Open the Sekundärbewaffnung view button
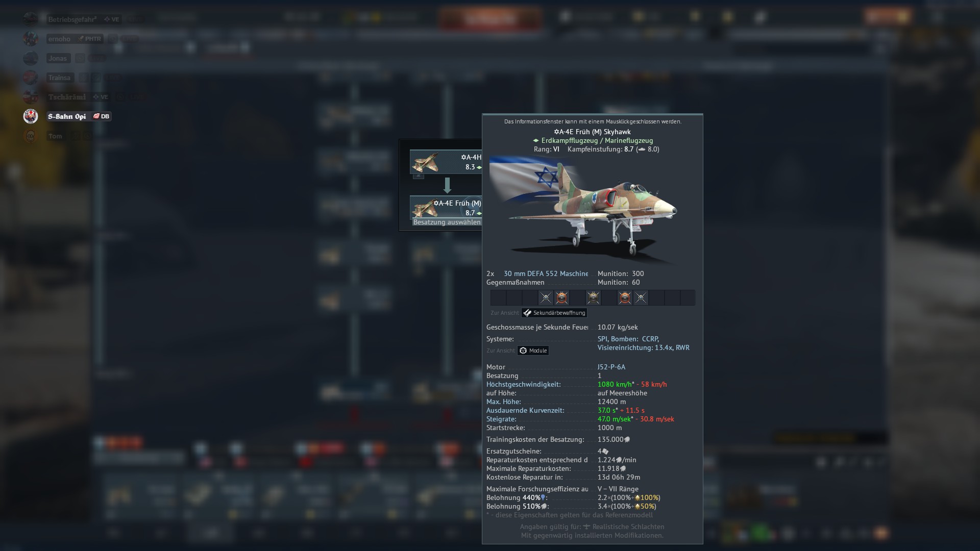 coord(554,313)
